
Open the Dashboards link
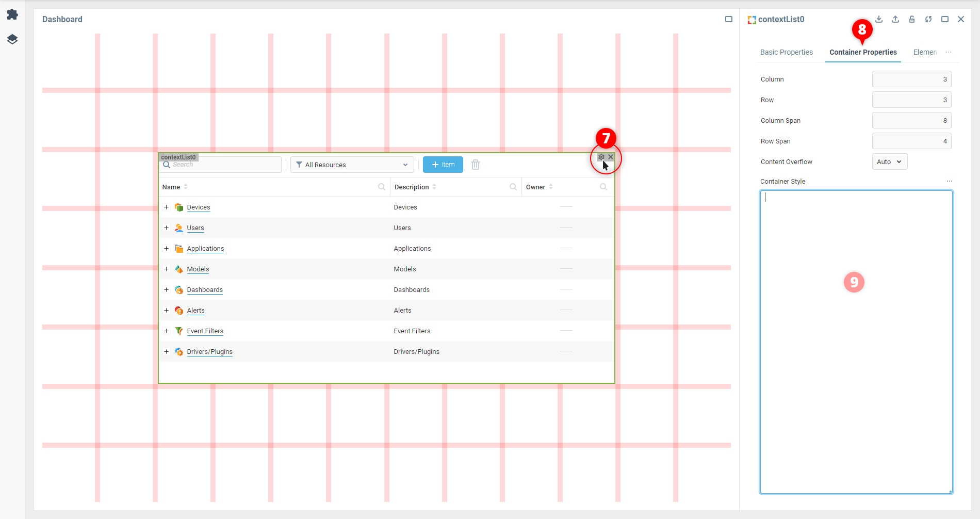point(205,289)
